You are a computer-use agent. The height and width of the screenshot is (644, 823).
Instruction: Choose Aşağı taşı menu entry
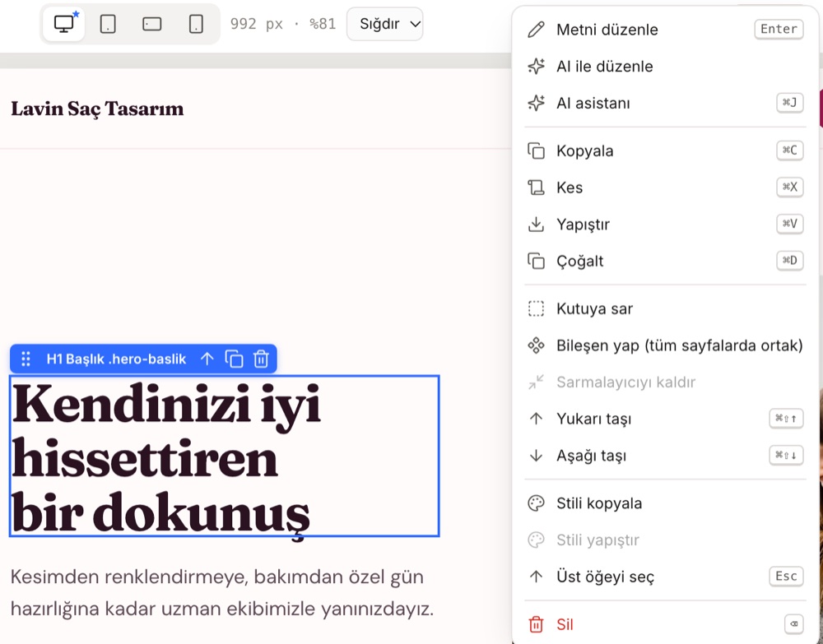click(x=665, y=455)
